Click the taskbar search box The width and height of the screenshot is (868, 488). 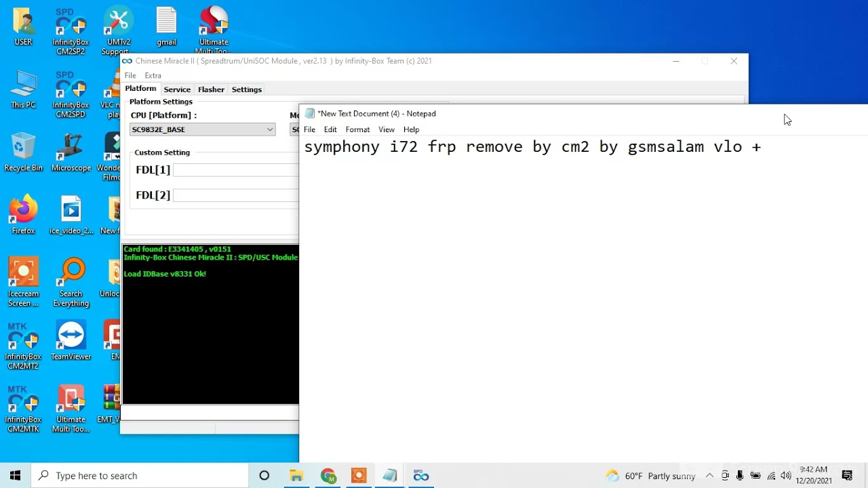tap(140, 475)
